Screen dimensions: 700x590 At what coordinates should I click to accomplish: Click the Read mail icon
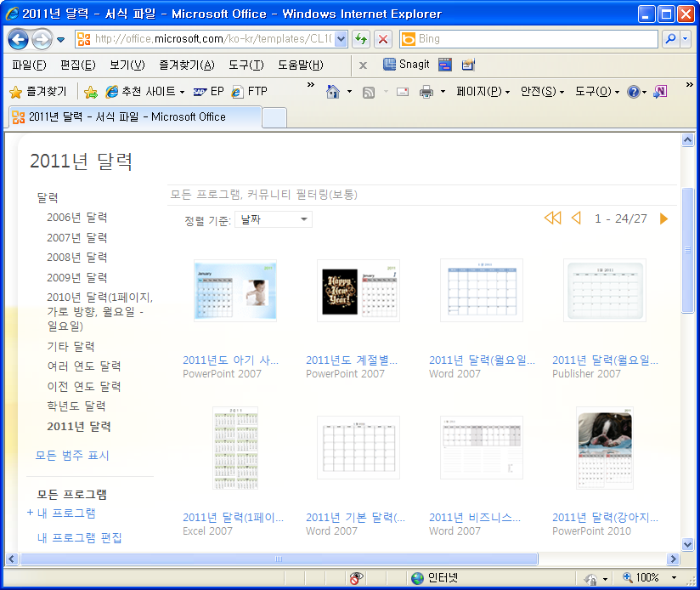[403, 92]
